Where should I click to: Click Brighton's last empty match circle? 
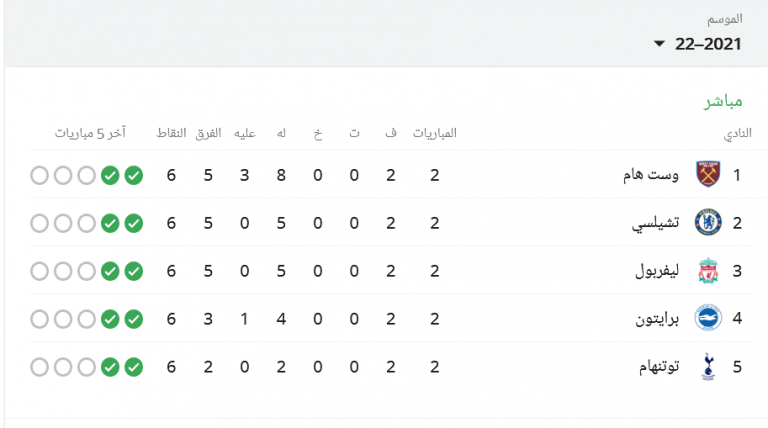(x=40, y=319)
